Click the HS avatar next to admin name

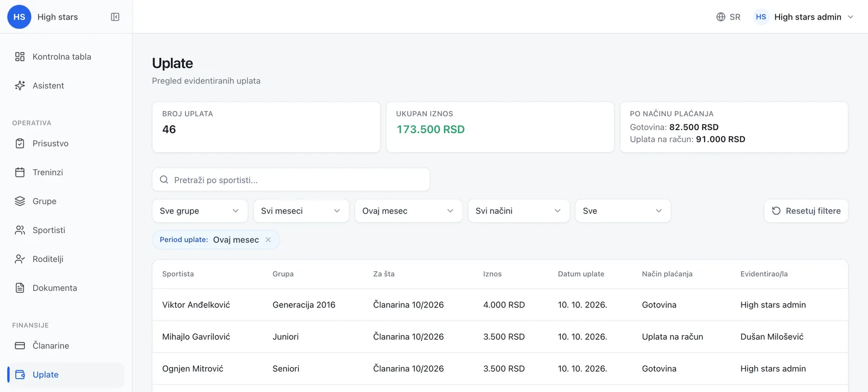point(761,17)
